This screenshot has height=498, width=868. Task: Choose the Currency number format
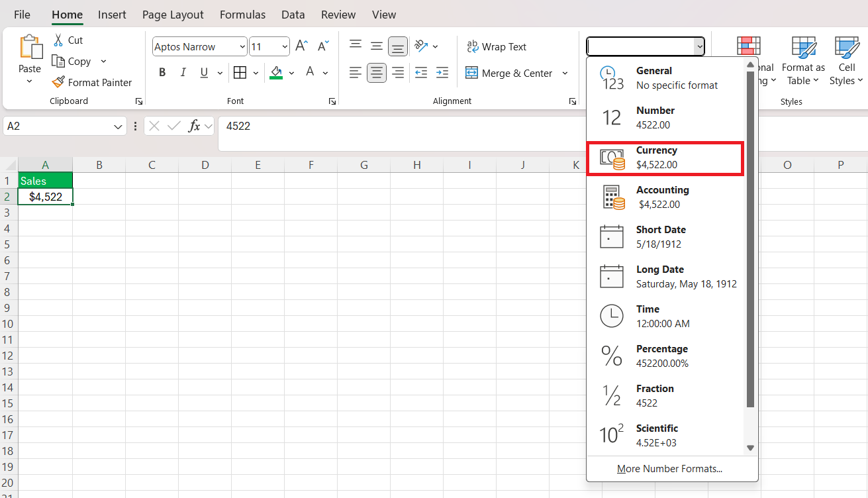(665, 158)
